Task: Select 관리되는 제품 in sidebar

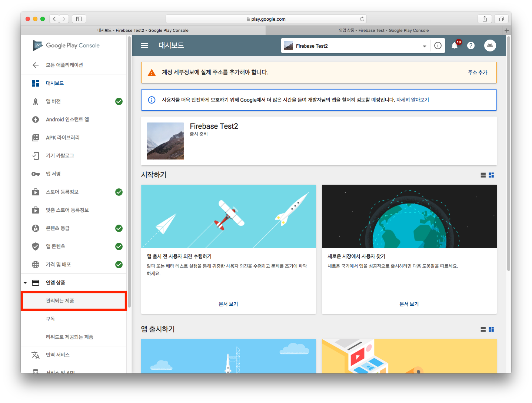Action: [x=74, y=301]
